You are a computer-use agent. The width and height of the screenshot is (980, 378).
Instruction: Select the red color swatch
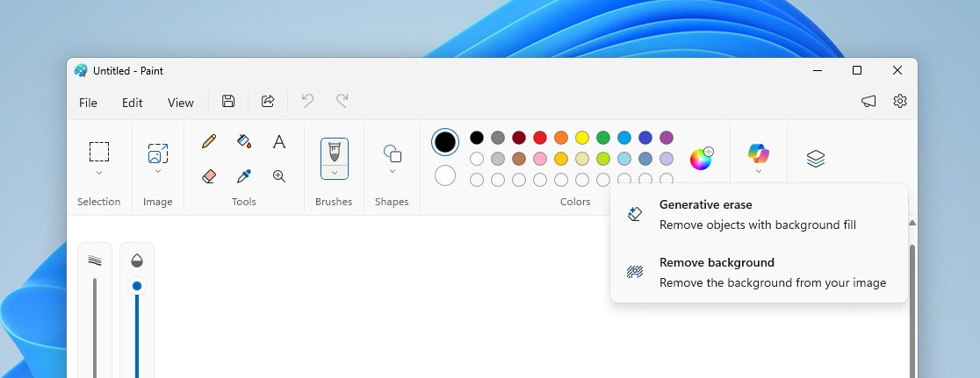pos(540,138)
